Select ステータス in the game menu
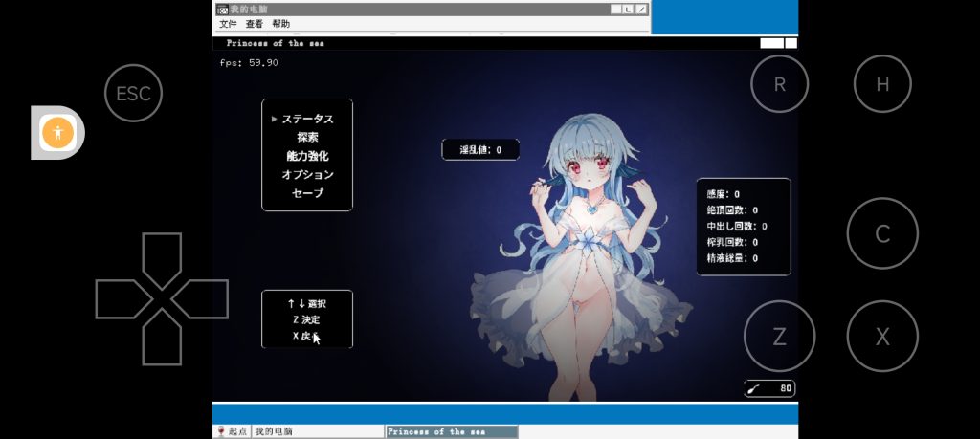This screenshot has width=980, height=439. click(307, 119)
